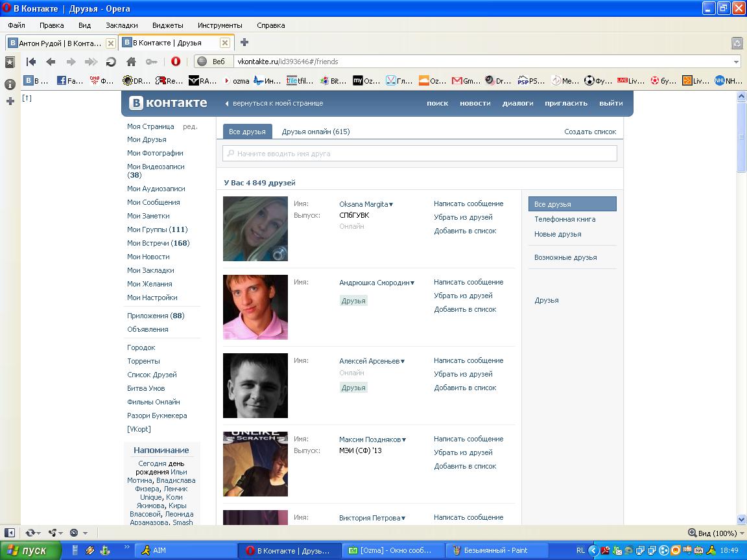Open a new tab with the plus button
This screenshot has width=747, height=560.
tap(244, 42)
